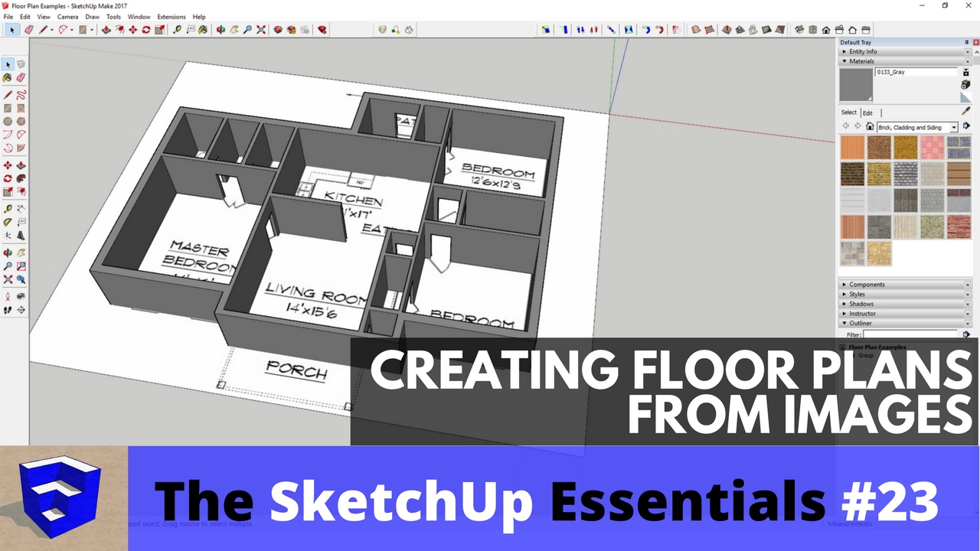Click the Sandbox From Contours icon

coord(695,30)
